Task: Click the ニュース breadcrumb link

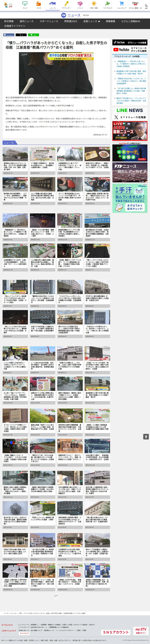Action: tap(13, 613)
